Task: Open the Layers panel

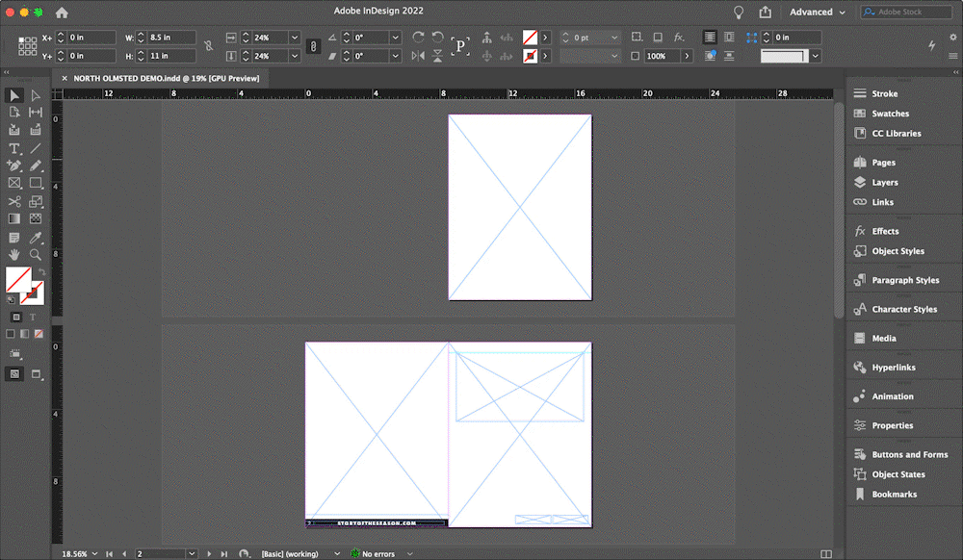Action: (884, 182)
